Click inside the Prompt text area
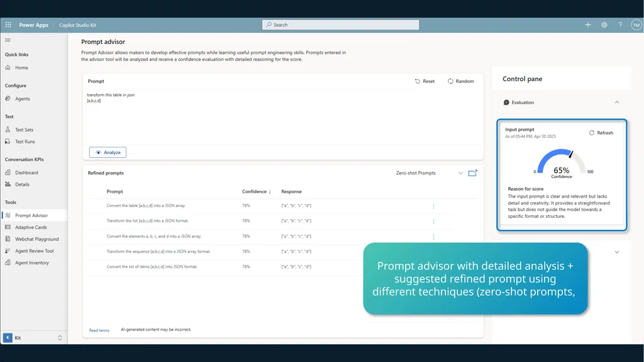Image resolution: width=644 pixels, height=362 pixels. pos(282,116)
